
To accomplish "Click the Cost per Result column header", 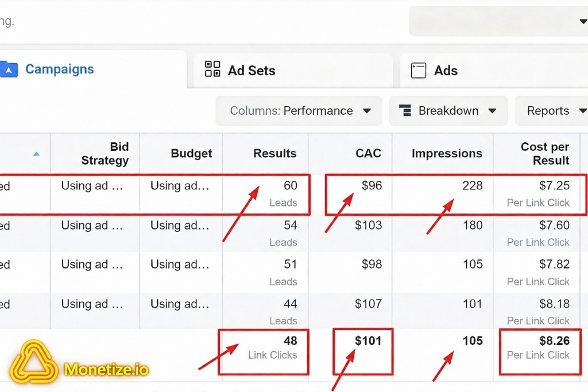I will coord(545,153).
